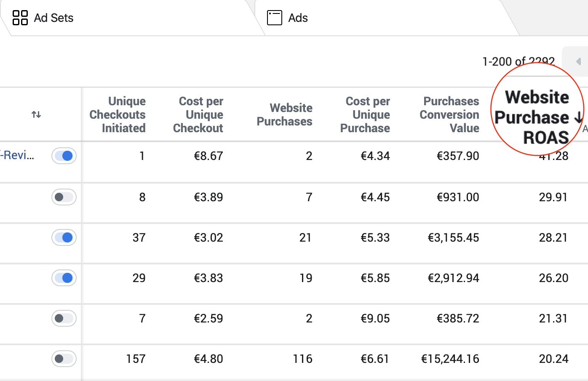Turn off the toggle in the €3,155.45 row
Screen dimensions: 588x381
coord(64,237)
